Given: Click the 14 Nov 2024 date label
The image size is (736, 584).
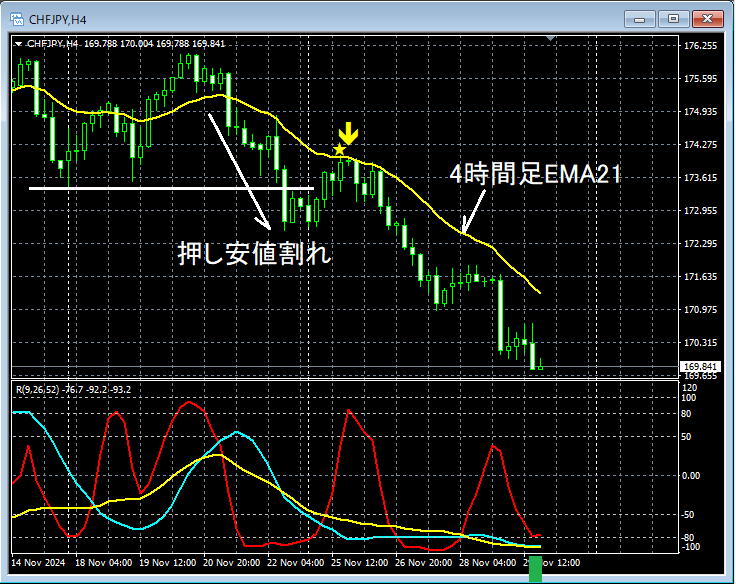Looking at the screenshot, I should pyautogui.click(x=38, y=562).
